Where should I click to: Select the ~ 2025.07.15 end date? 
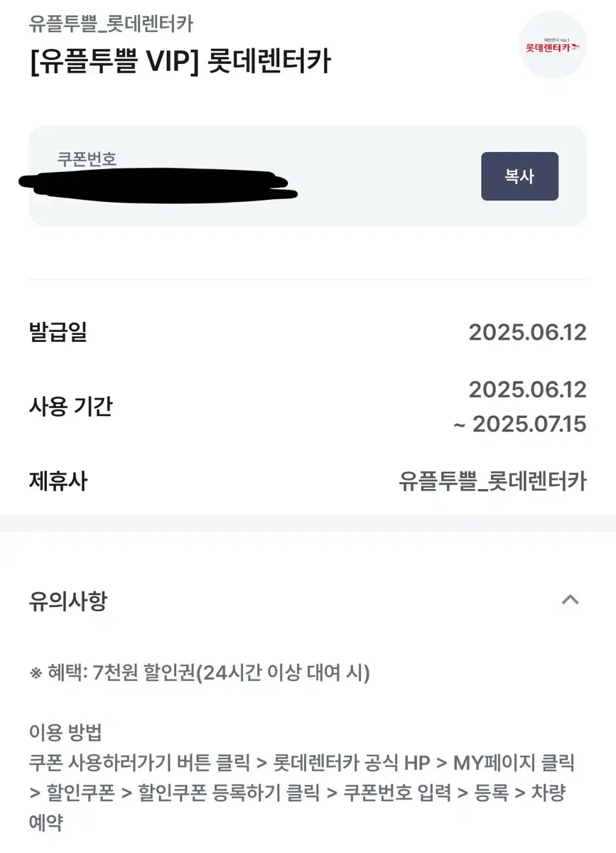pos(520,424)
